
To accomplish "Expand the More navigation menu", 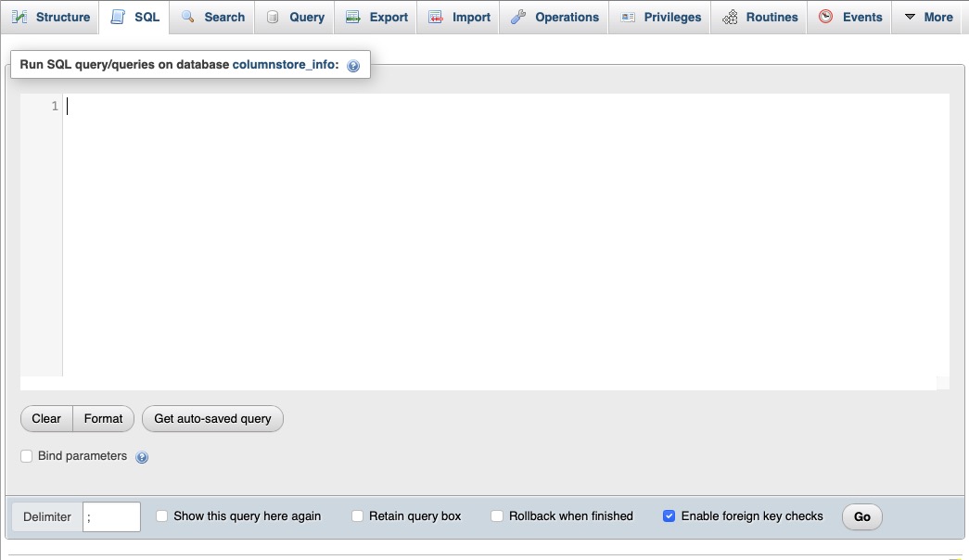I will 926,17.
